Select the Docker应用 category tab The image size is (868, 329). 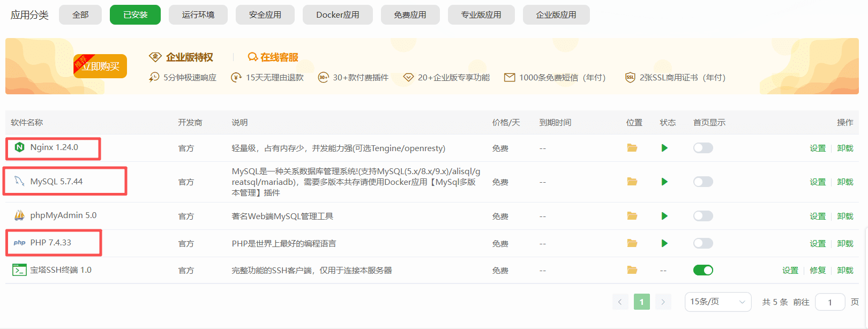(x=338, y=15)
